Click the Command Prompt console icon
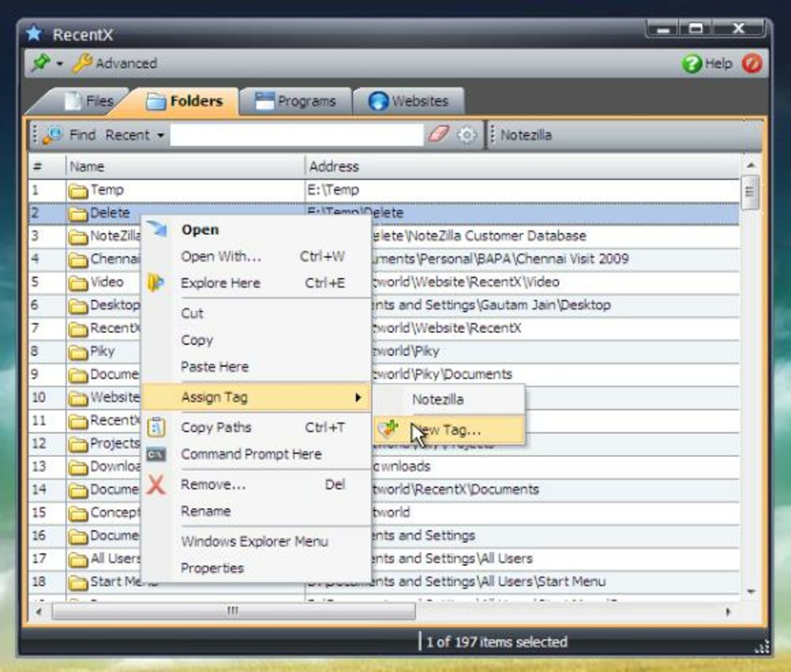 point(156,454)
